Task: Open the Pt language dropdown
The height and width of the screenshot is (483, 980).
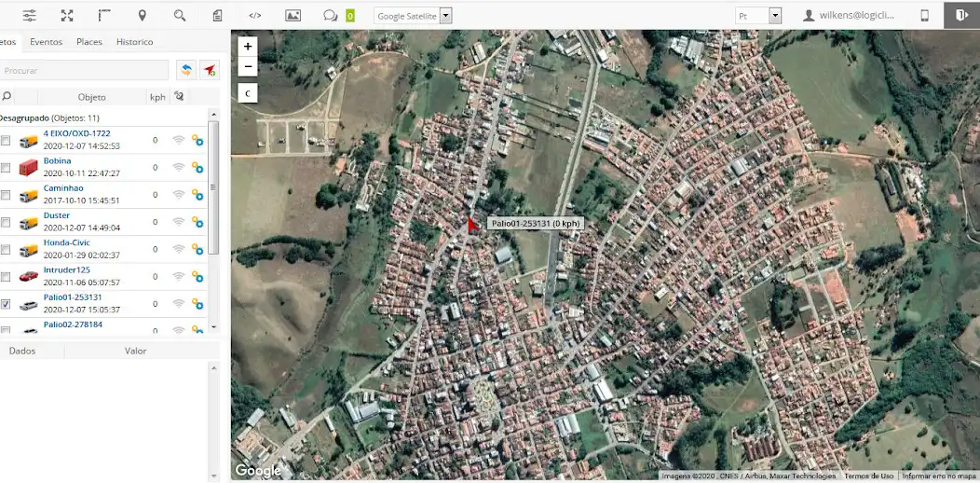Action: tap(758, 16)
